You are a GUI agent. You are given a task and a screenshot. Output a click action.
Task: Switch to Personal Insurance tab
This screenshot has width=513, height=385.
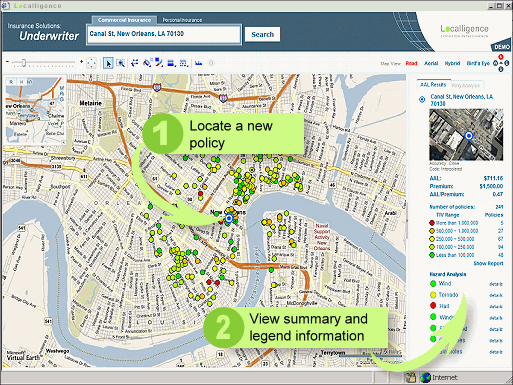[x=182, y=20]
